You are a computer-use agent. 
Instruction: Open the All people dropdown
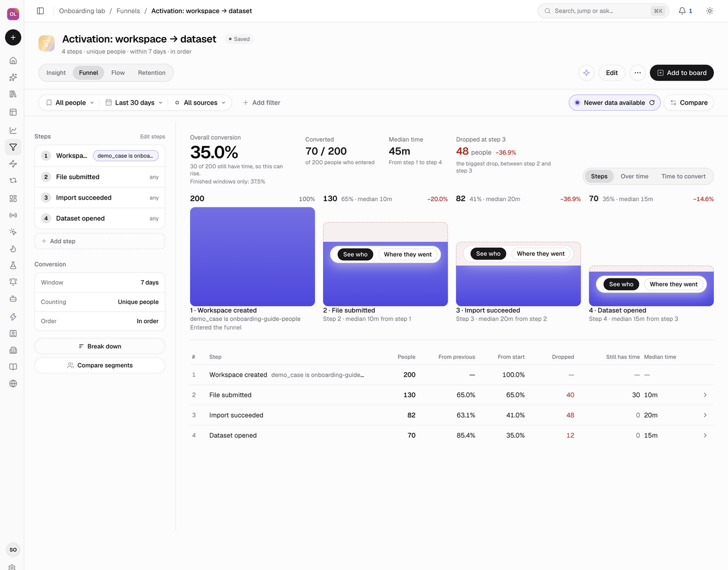click(x=70, y=103)
